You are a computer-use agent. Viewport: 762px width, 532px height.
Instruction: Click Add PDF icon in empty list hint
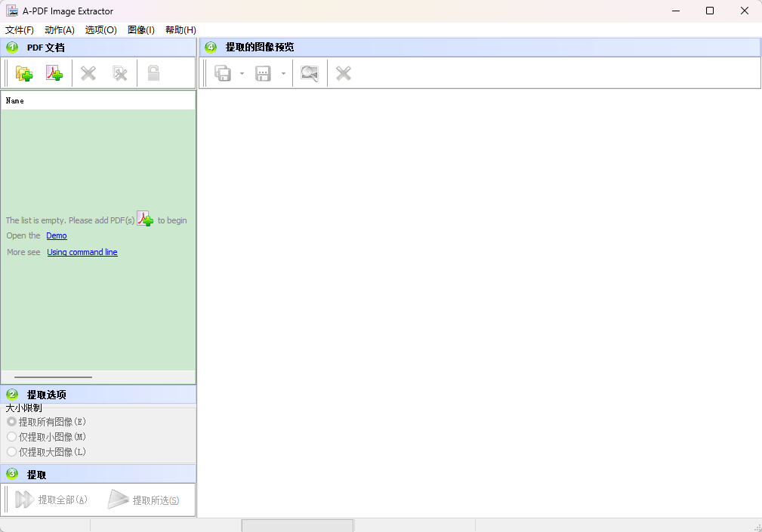(145, 219)
